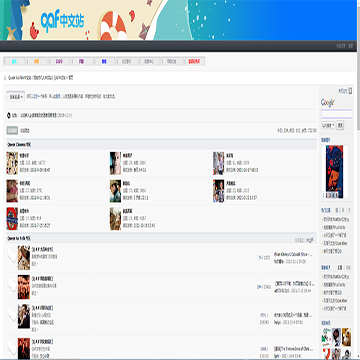The height and width of the screenshot is (360, 360).
Task: Open the forum with cowboy-hat poster thumbnail
Action: pos(115,191)
